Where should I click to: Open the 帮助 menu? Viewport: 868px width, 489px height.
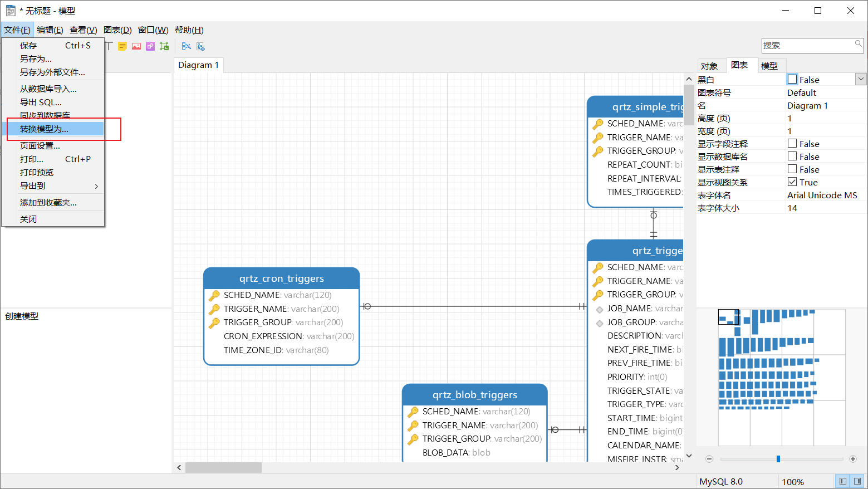(x=189, y=30)
